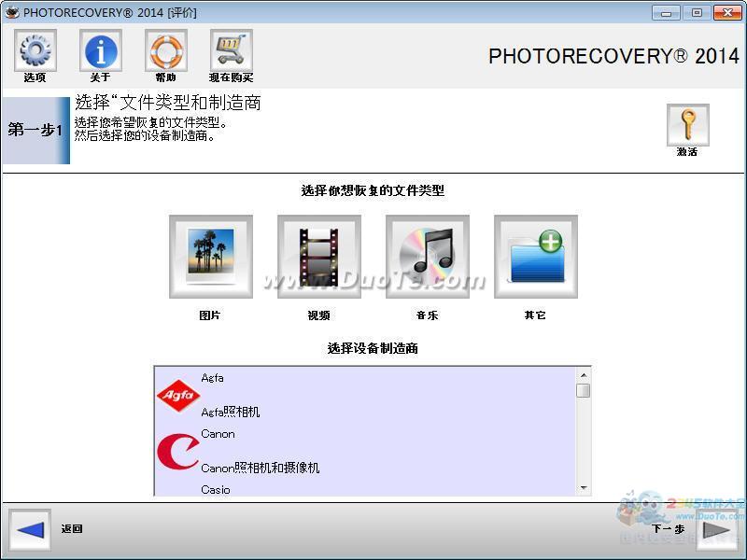
Task: Click the 激活 label under the key
Action: (x=687, y=152)
